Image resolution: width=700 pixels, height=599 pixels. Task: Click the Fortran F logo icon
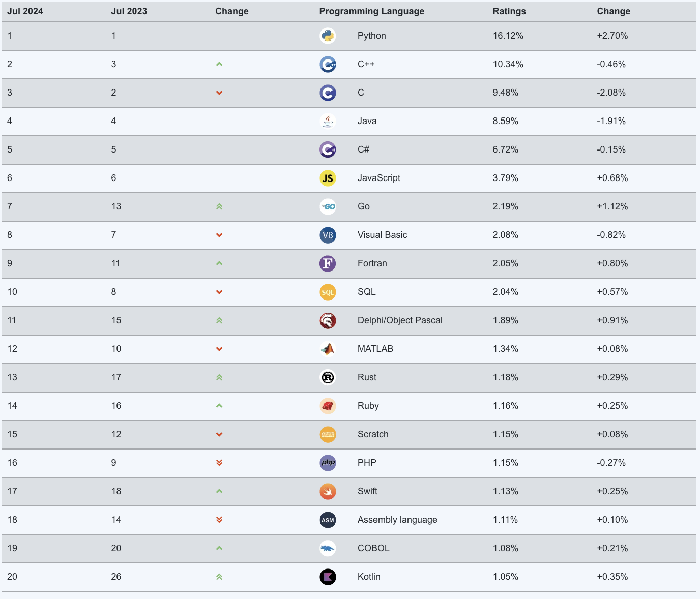(x=328, y=263)
